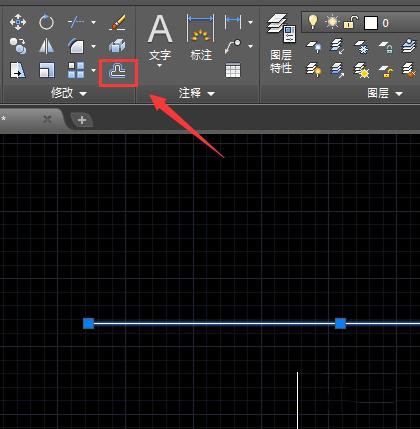Image resolution: width=420 pixels, height=429 pixels.
Task: Expand the Leader tool dropdown arrow
Action: coord(251,46)
